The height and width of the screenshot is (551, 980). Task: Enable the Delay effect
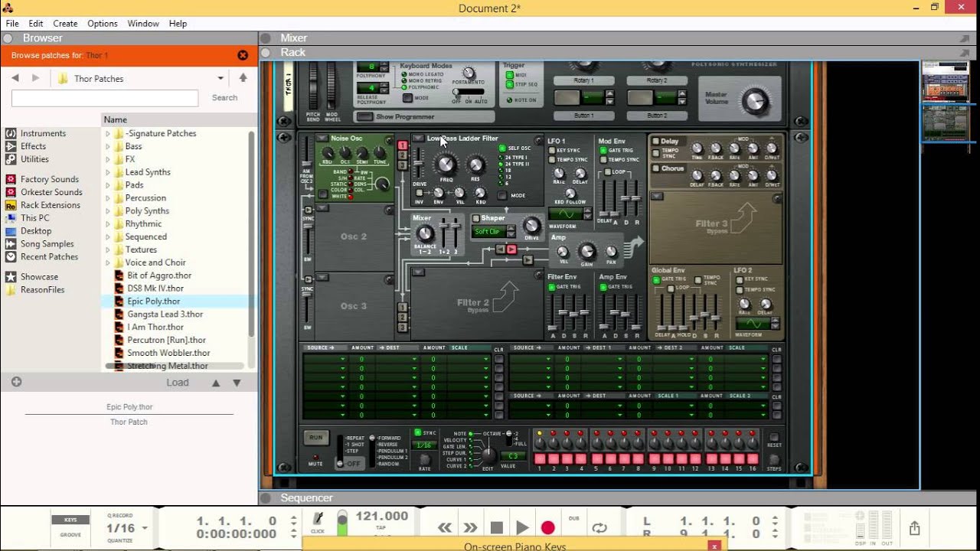[x=655, y=142]
